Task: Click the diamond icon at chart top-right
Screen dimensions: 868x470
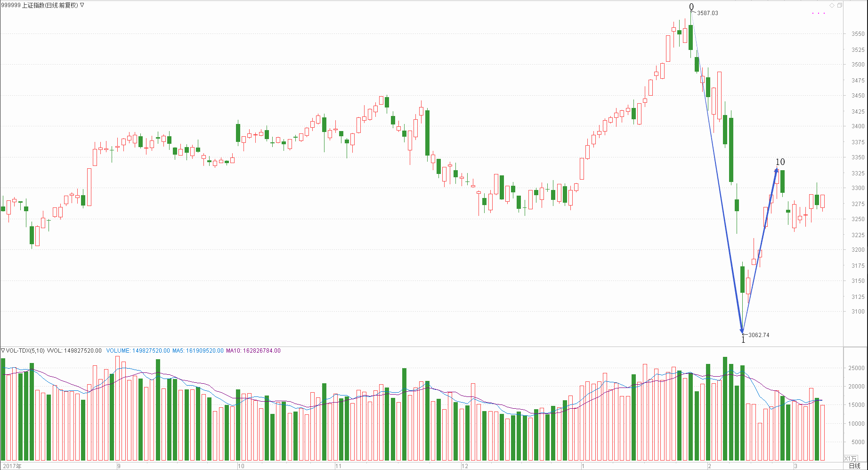Action: pos(832,6)
